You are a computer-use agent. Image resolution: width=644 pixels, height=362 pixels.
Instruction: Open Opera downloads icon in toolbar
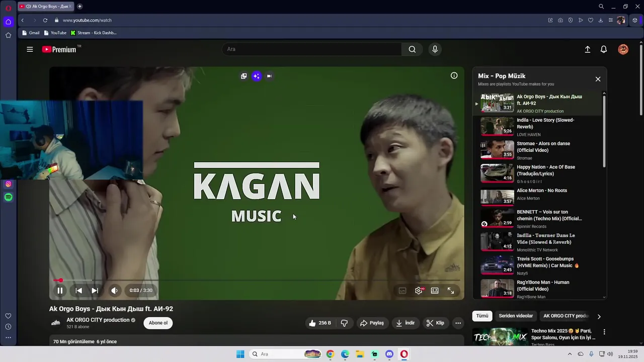point(600,20)
